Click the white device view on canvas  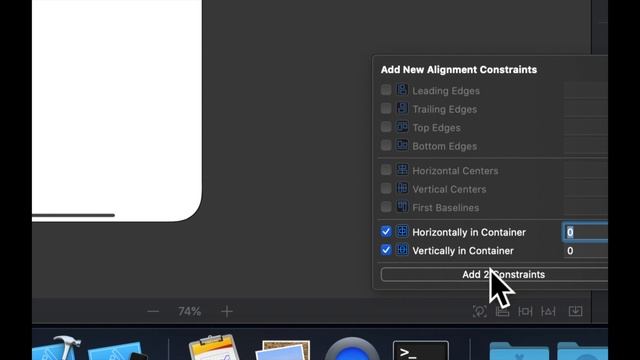(x=117, y=111)
